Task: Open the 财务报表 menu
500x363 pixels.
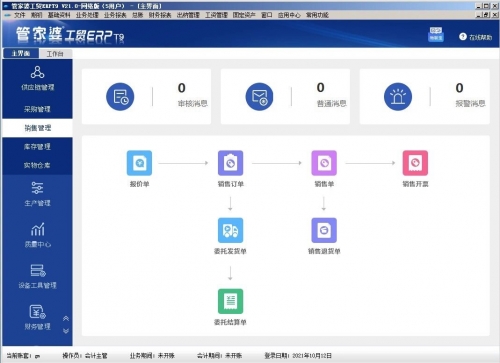Action: 160,15
